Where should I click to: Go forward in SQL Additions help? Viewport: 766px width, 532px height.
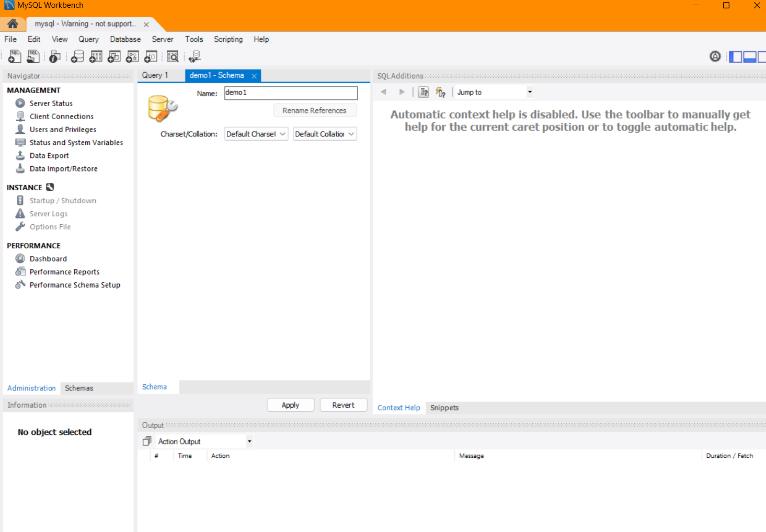coord(402,92)
